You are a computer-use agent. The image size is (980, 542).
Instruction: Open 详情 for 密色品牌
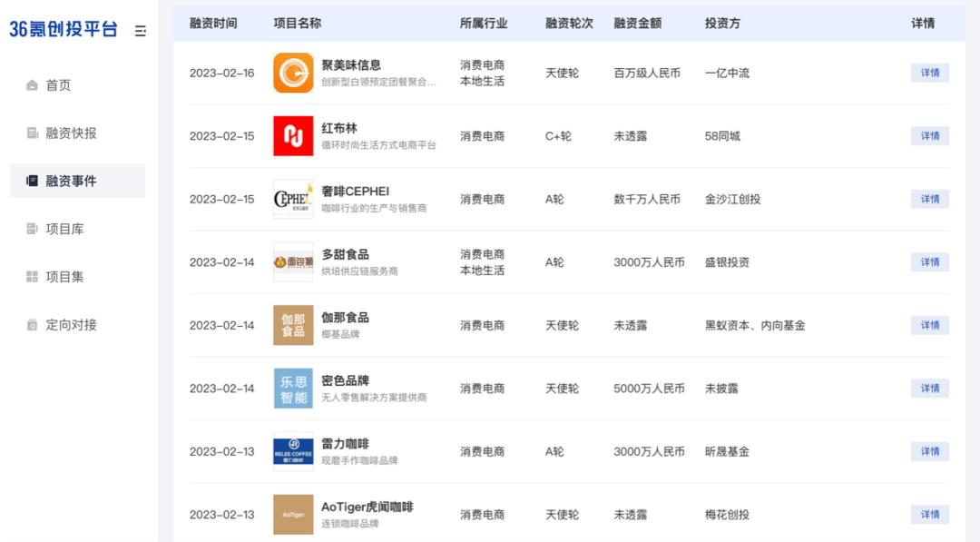click(929, 389)
